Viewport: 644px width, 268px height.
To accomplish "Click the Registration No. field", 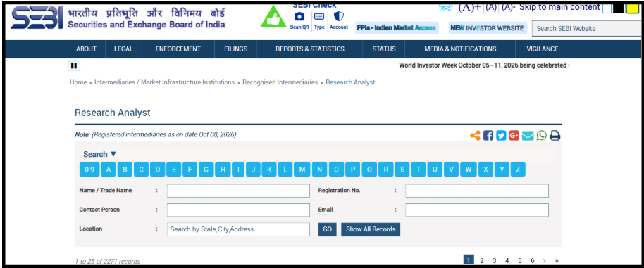I will pos(477,191).
